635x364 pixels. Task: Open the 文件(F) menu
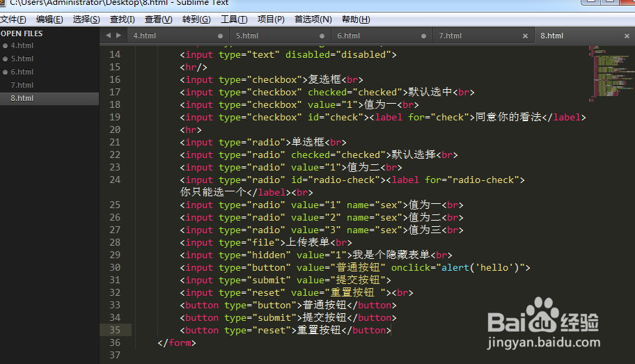point(13,19)
